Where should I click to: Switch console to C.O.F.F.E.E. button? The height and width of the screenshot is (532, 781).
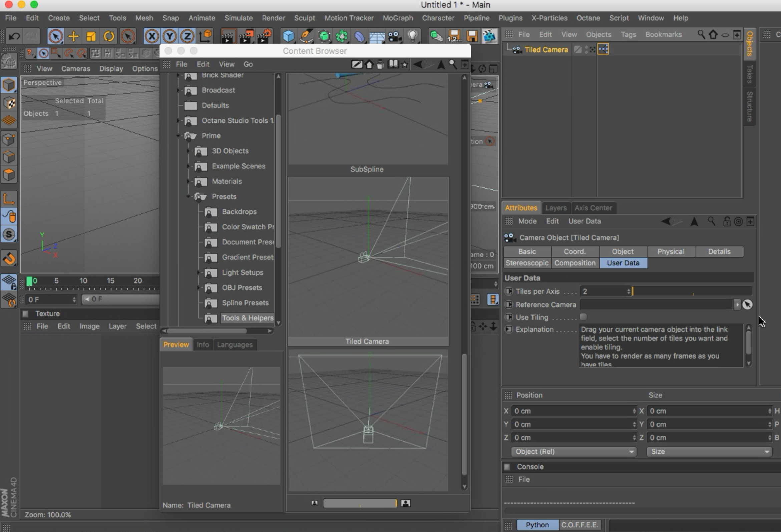coord(579,525)
